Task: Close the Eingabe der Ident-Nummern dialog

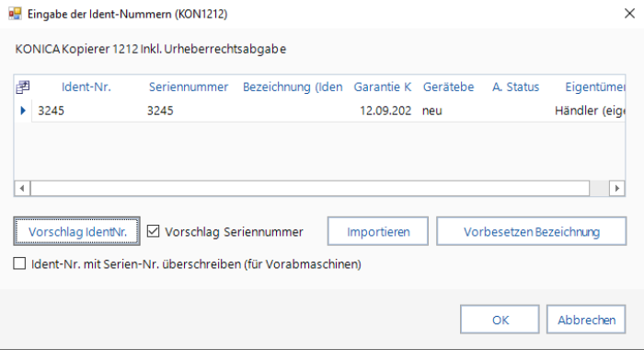Action: [629, 14]
